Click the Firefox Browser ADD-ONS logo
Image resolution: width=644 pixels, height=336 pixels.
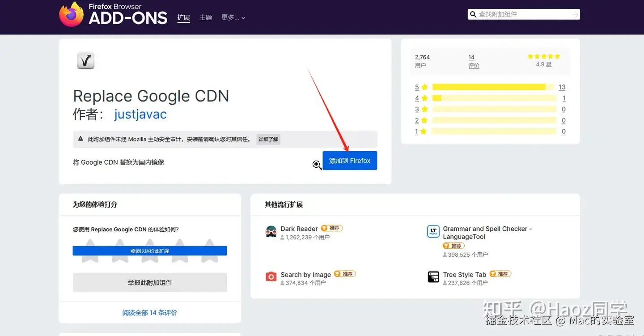point(113,14)
